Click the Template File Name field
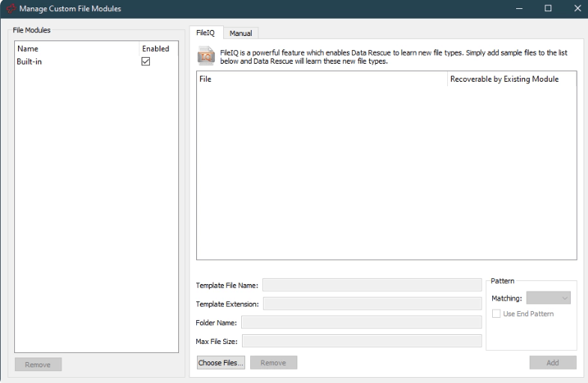The height and width of the screenshot is (383, 588). pos(372,285)
